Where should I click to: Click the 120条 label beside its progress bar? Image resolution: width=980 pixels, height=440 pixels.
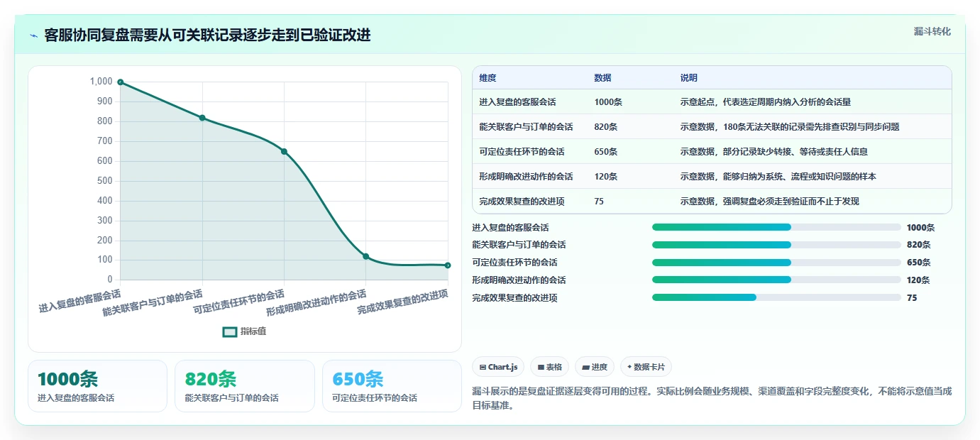click(918, 280)
